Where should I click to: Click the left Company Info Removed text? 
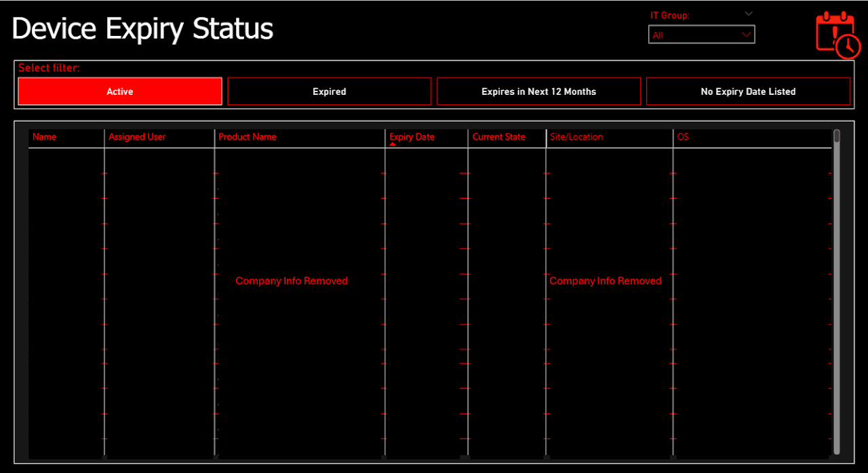tap(292, 281)
